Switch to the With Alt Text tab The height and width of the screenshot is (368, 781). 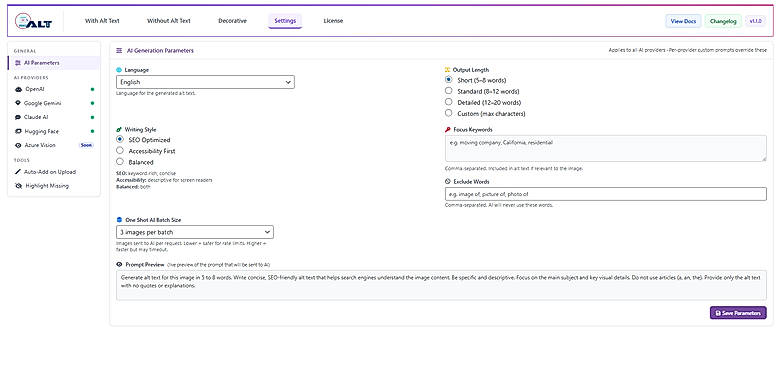tap(102, 21)
